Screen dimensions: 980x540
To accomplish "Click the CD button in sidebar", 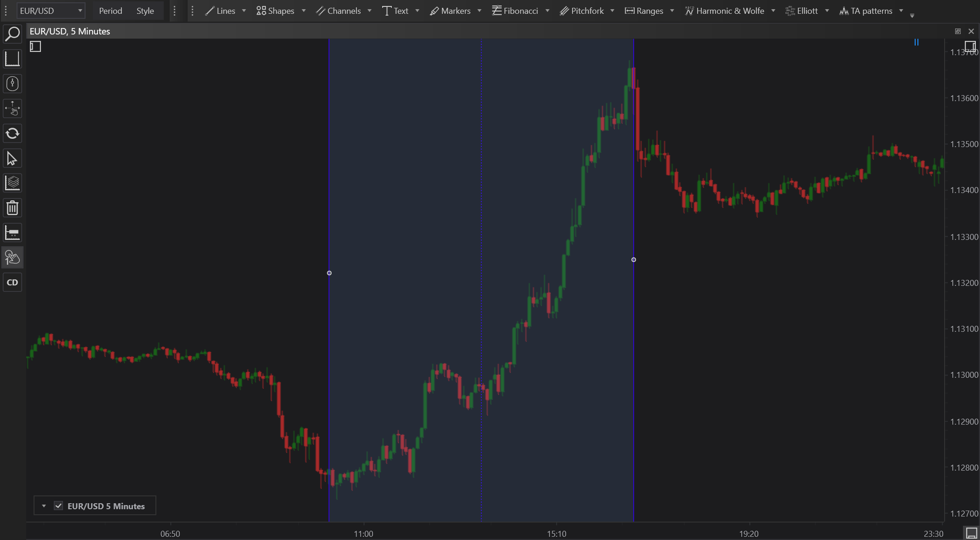I will pos(12,283).
